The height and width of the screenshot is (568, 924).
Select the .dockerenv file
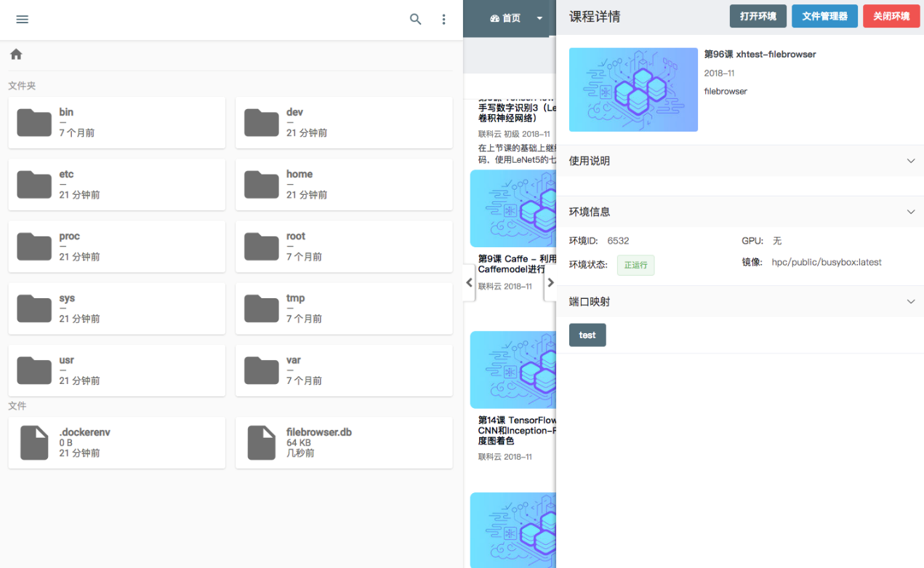(x=116, y=442)
